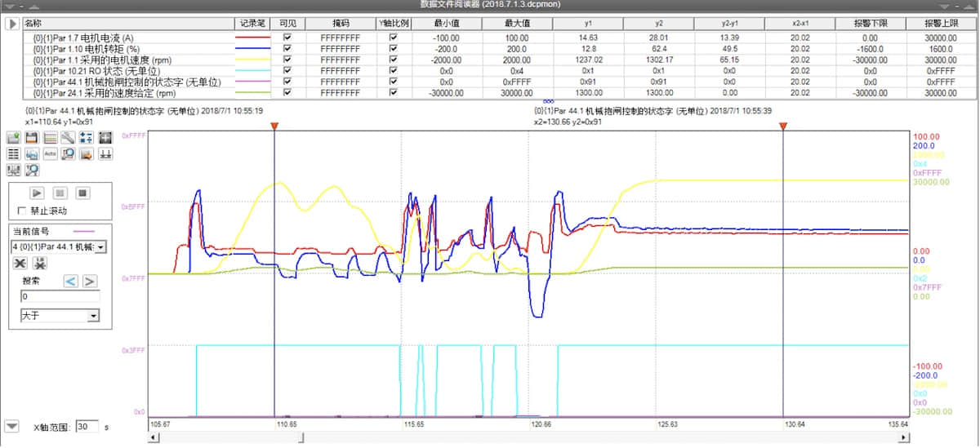This screenshot has height=448, width=980.
Task: Click the play button in playback controls
Action: 37,193
